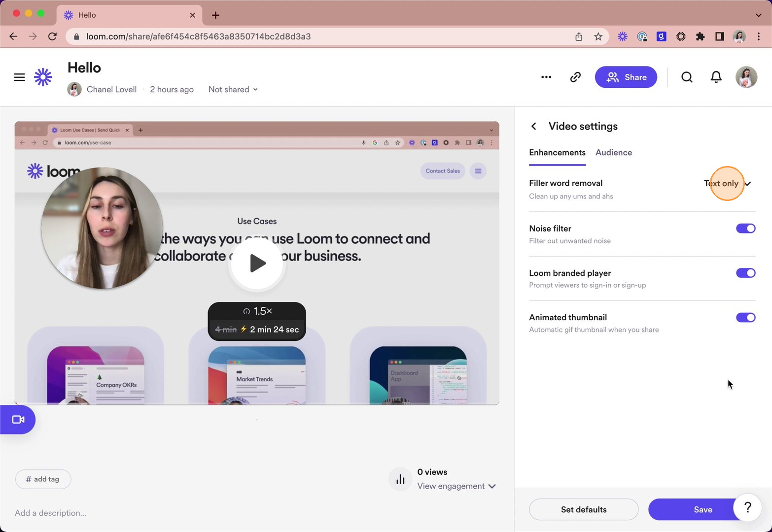Open the notifications bell

pyautogui.click(x=716, y=77)
